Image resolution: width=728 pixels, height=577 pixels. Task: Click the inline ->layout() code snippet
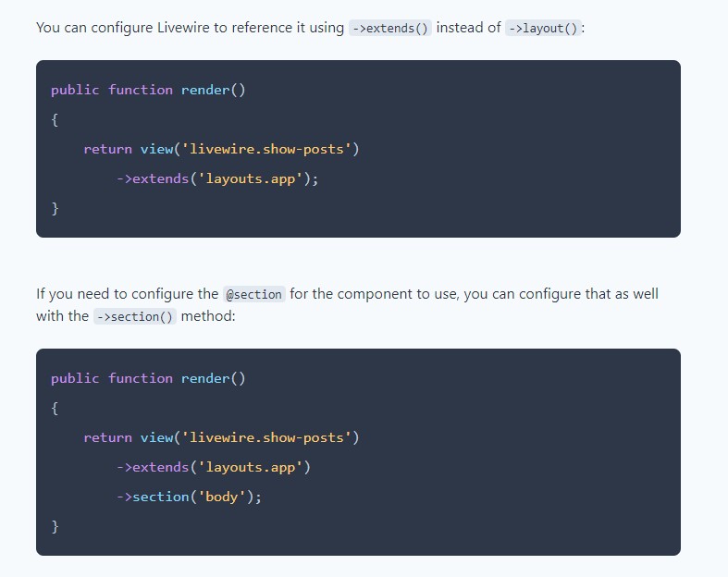(x=544, y=28)
